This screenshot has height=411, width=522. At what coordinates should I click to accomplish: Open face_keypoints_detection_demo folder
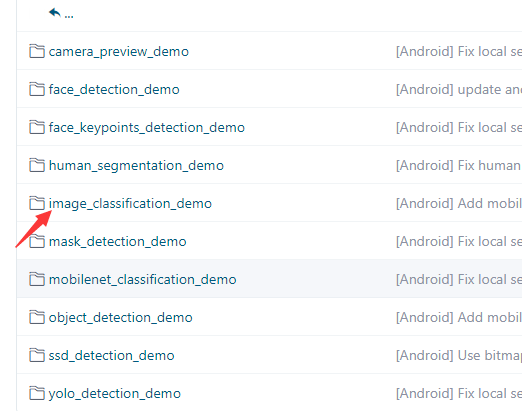pos(147,128)
